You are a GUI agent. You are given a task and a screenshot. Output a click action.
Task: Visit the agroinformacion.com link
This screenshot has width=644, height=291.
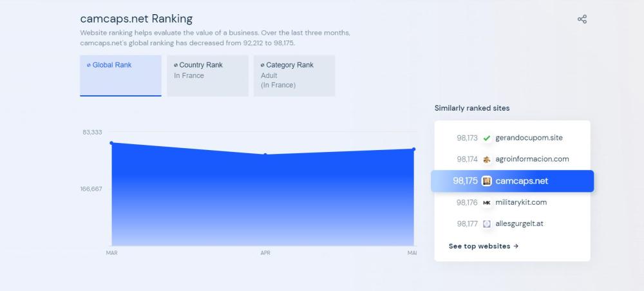point(532,159)
